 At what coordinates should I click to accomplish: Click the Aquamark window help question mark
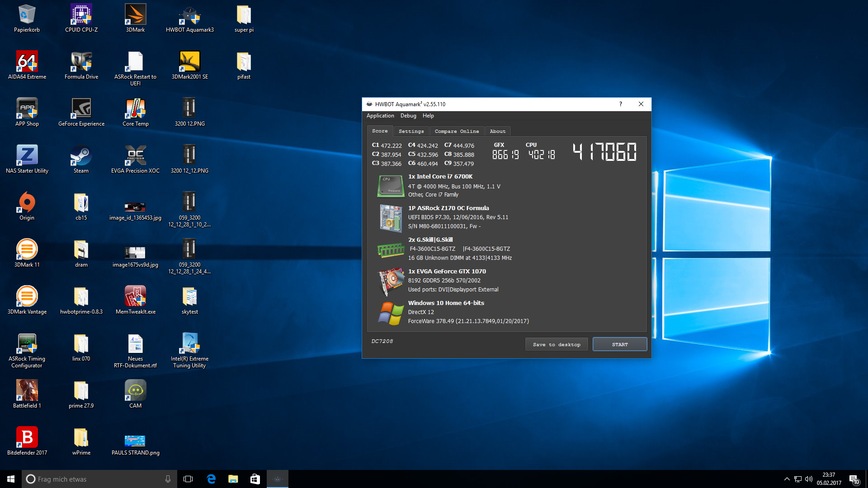pos(620,104)
